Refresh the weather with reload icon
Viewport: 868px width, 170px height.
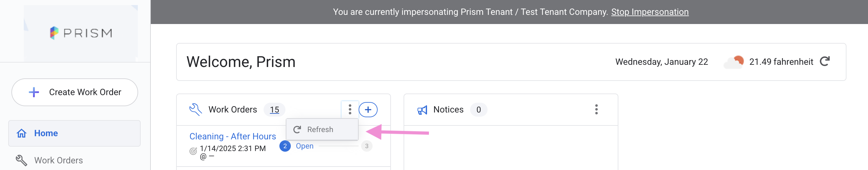coord(825,62)
